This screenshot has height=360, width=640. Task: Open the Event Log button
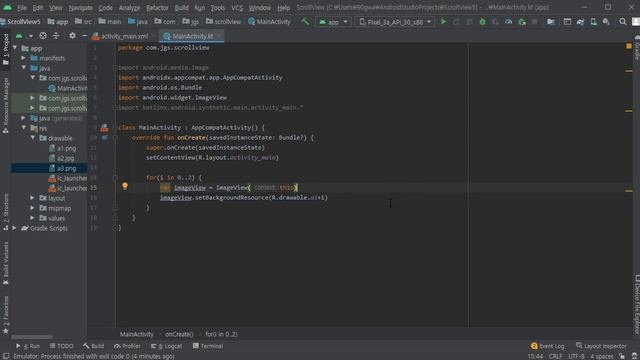(x=547, y=346)
